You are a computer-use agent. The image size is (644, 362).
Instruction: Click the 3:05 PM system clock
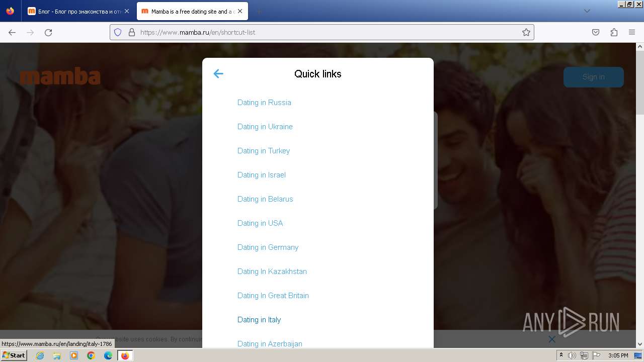point(618,355)
